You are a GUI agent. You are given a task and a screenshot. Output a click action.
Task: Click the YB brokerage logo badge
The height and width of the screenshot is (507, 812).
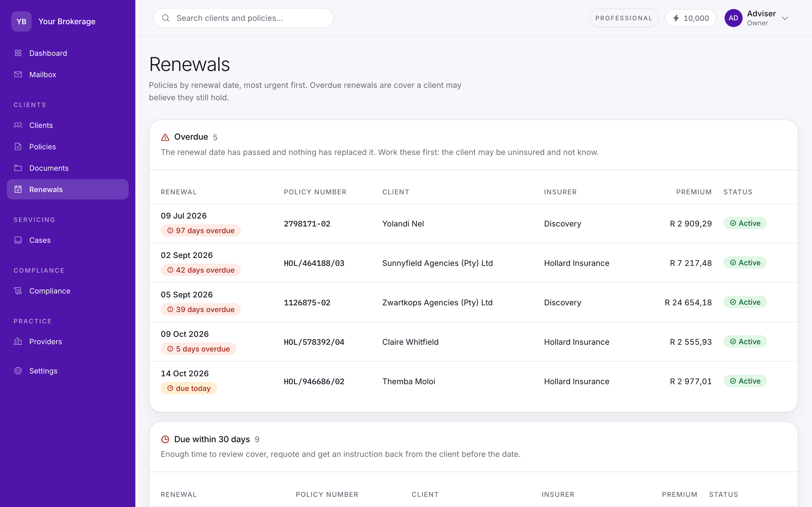point(21,21)
